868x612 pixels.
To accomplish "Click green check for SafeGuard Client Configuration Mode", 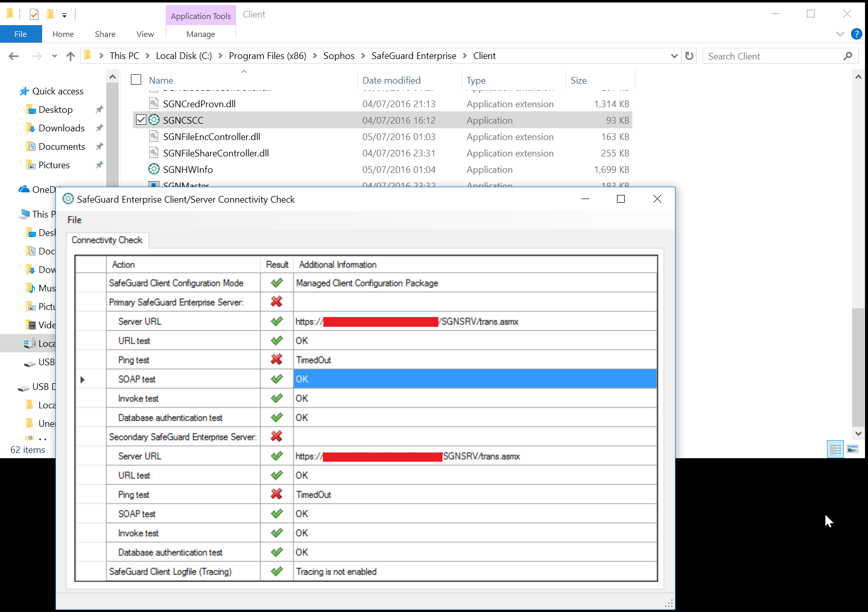I will 277,283.
